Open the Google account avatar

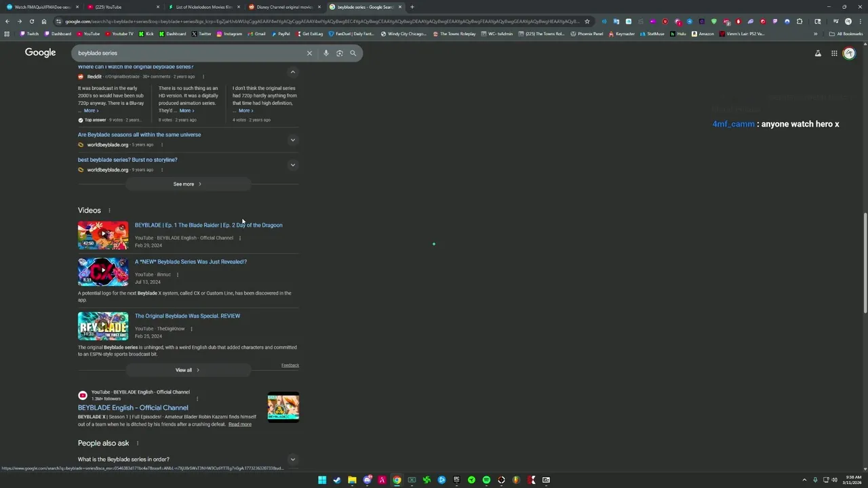tap(849, 54)
